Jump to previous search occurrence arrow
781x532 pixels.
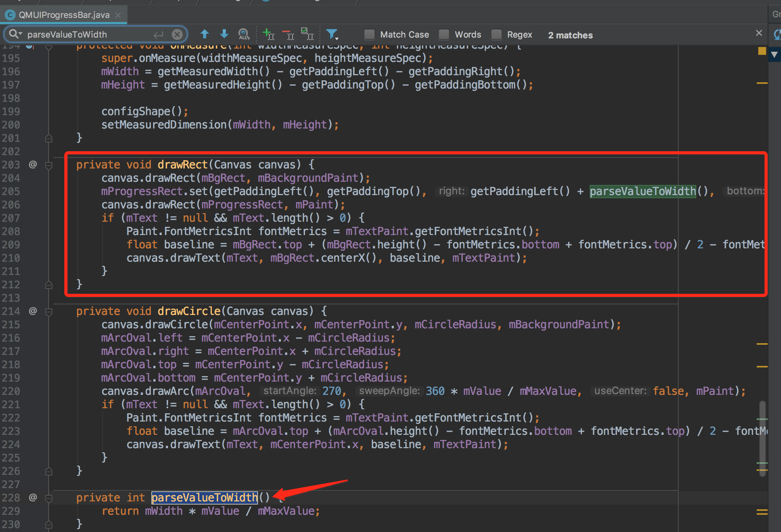(x=205, y=34)
